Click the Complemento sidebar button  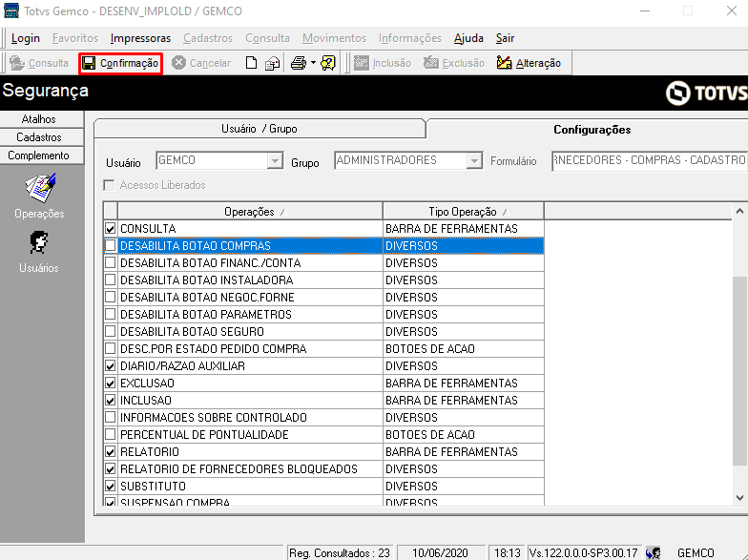pos(39,156)
